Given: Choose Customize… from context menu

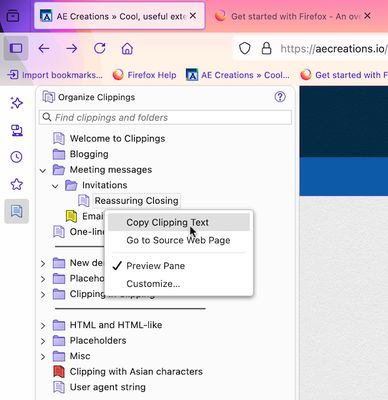Looking at the screenshot, I should pyautogui.click(x=179, y=284).
